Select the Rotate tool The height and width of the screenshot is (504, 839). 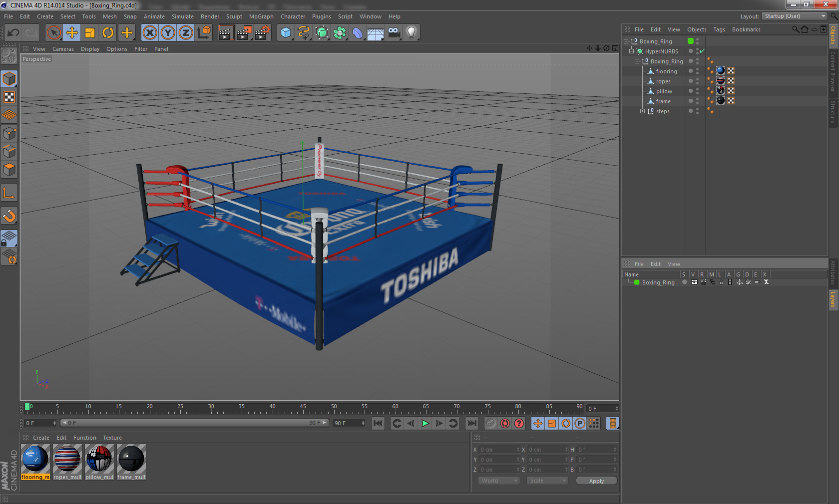pyautogui.click(x=108, y=33)
